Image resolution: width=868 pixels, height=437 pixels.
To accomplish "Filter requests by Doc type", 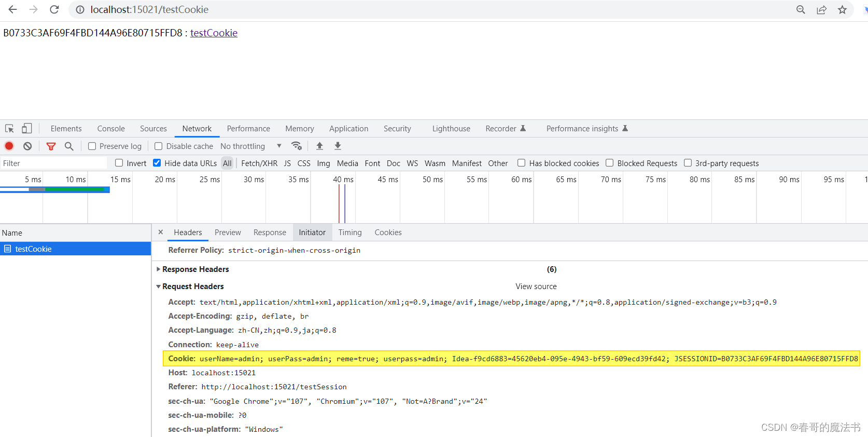I will (x=394, y=163).
